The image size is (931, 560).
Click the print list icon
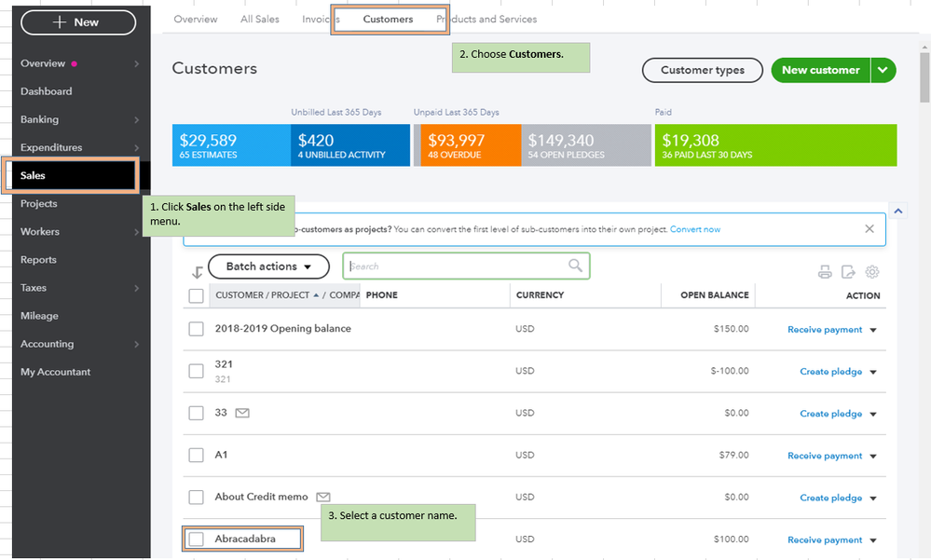tap(825, 272)
